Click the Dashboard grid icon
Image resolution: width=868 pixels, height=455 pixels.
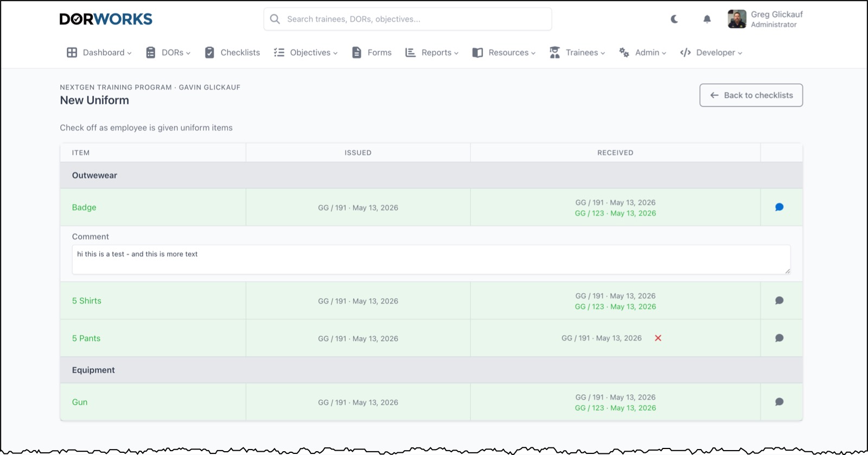point(72,53)
